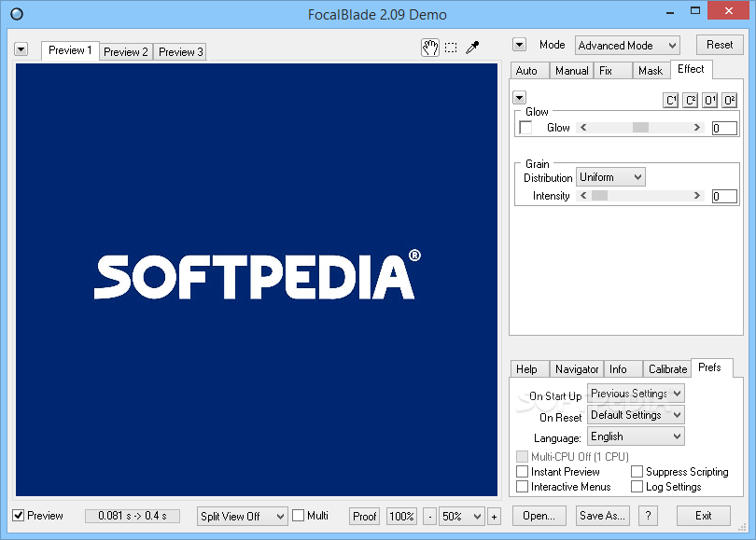Select the Prefs tab
The width and height of the screenshot is (756, 540).
point(711,367)
